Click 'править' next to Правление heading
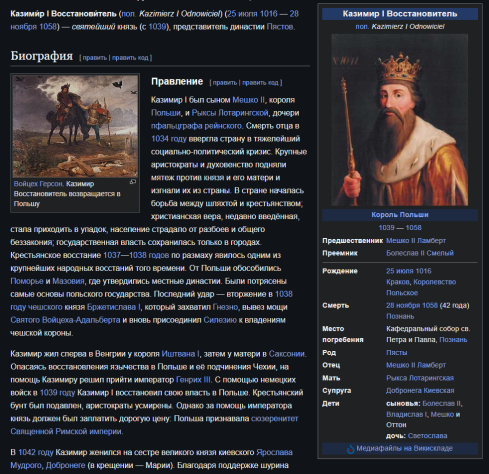This screenshot has height=474, width=489. (x=225, y=83)
